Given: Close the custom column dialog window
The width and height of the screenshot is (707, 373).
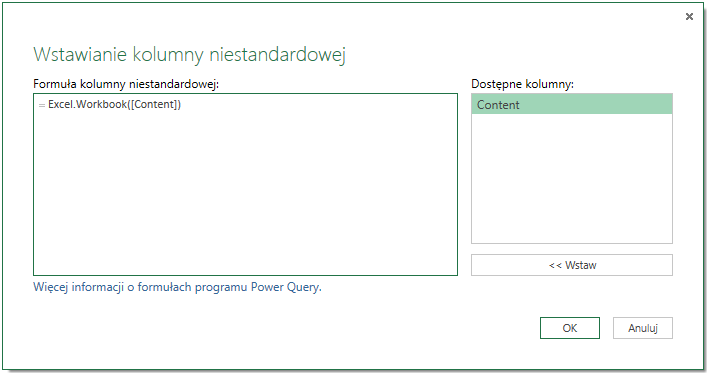Looking at the screenshot, I should pos(689,17).
